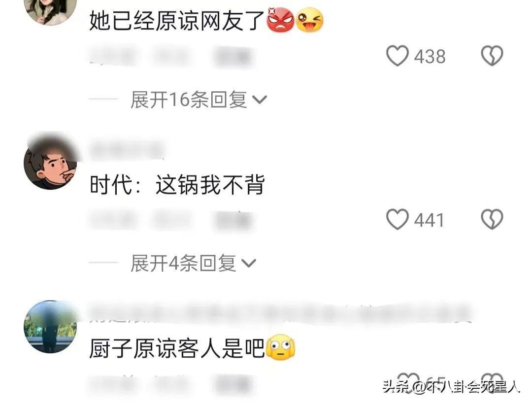Screen dimensions: 532x405
Task: Dislike the comment with 438 likes
Action: 492,56
